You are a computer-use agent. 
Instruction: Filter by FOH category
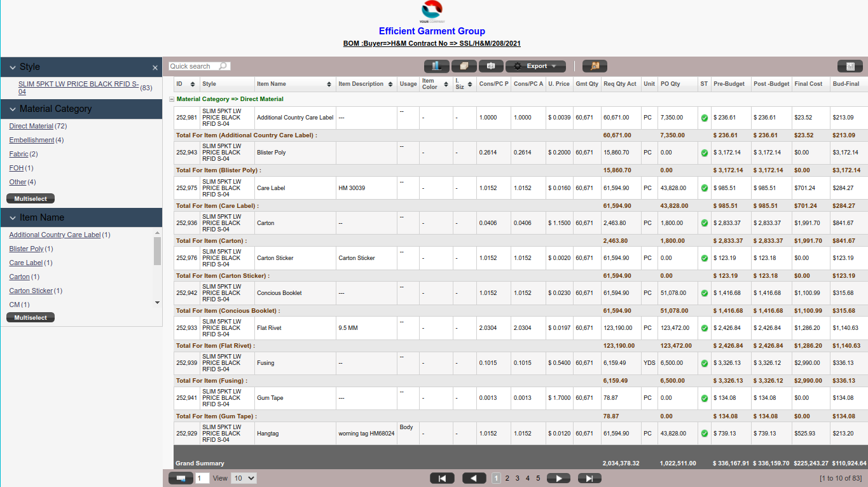tap(17, 168)
